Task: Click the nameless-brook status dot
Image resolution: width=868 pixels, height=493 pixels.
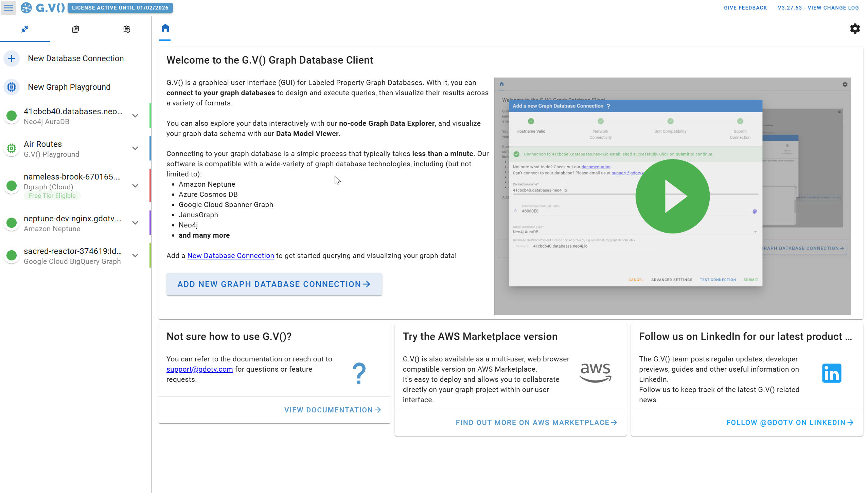Action: pyautogui.click(x=12, y=186)
